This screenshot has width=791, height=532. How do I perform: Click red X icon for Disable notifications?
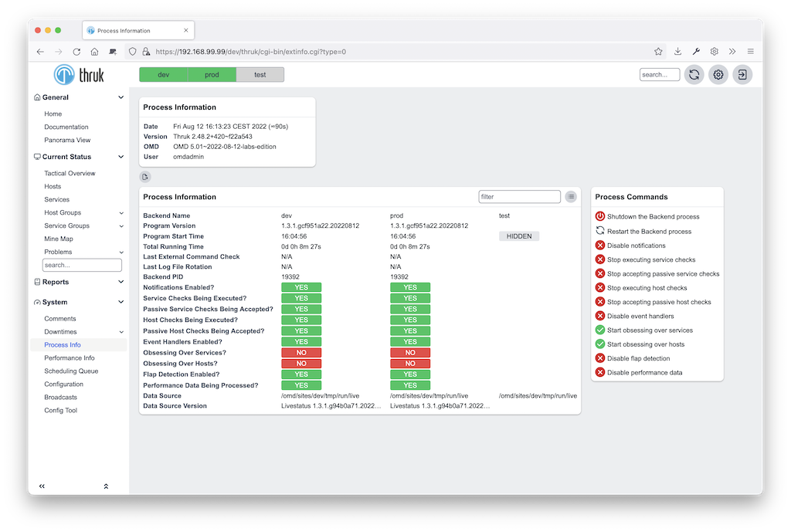tap(599, 246)
